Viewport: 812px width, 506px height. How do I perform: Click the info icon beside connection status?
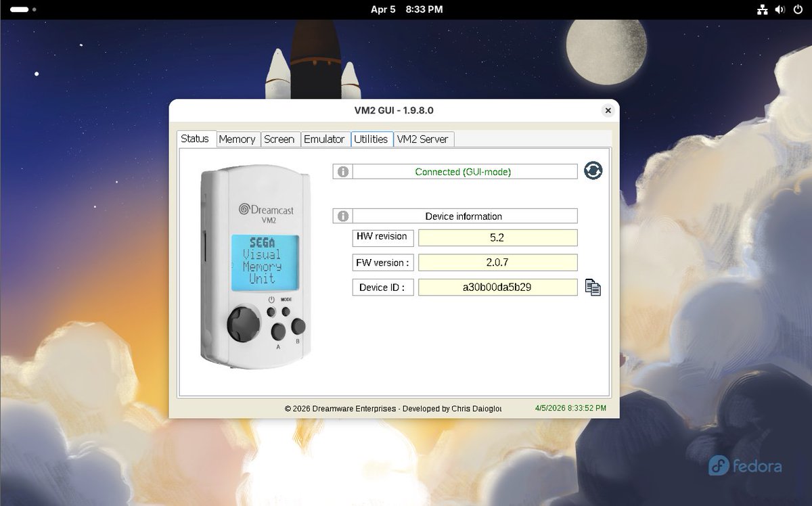point(343,172)
